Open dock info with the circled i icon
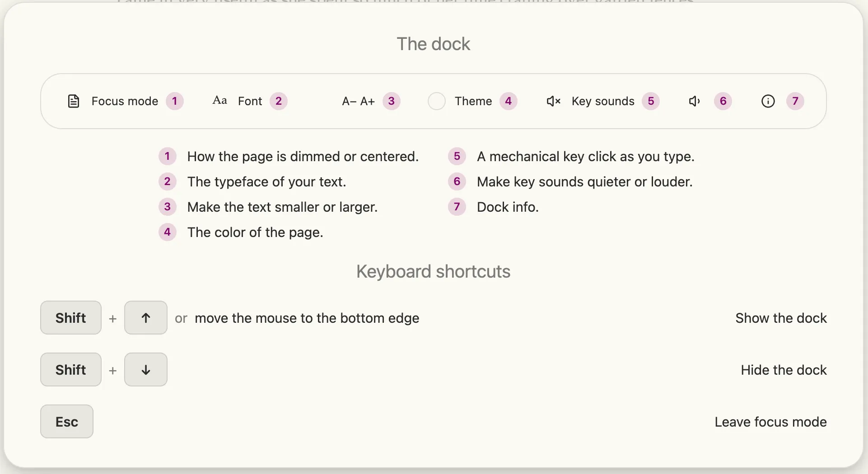This screenshot has height=474, width=868. click(x=768, y=101)
